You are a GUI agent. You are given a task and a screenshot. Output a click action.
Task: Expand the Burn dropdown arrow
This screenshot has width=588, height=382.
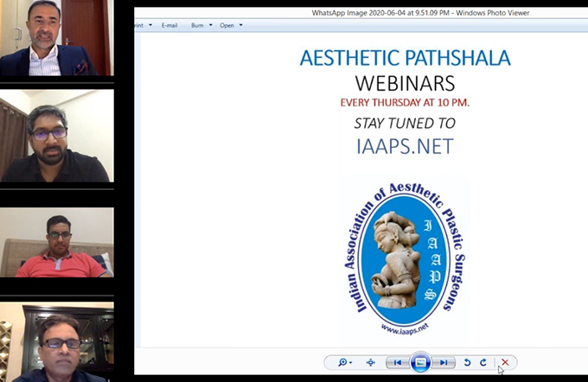210,25
